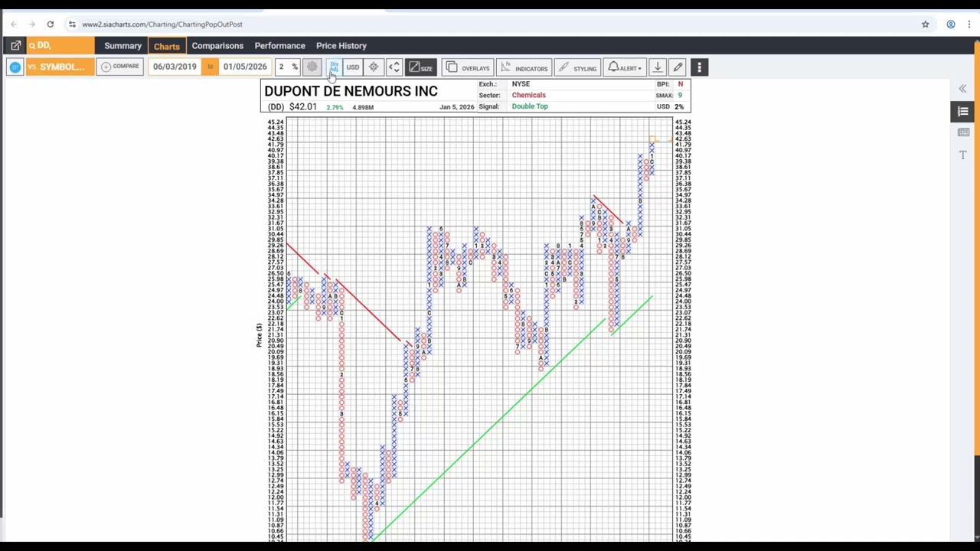This screenshot has width=980, height=551.
Task: Click the BPI value N
Action: click(680, 84)
